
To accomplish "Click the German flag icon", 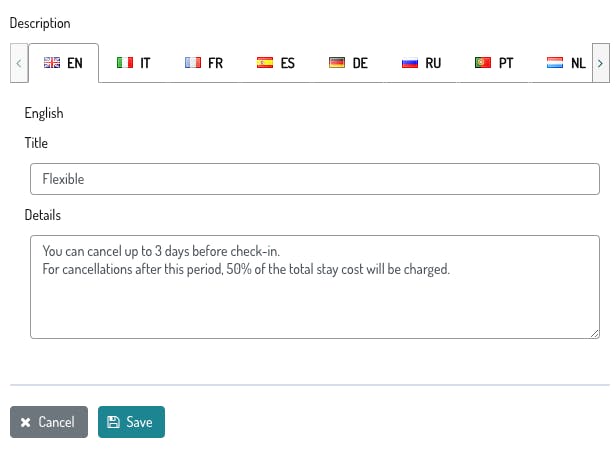I will coord(337,63).
